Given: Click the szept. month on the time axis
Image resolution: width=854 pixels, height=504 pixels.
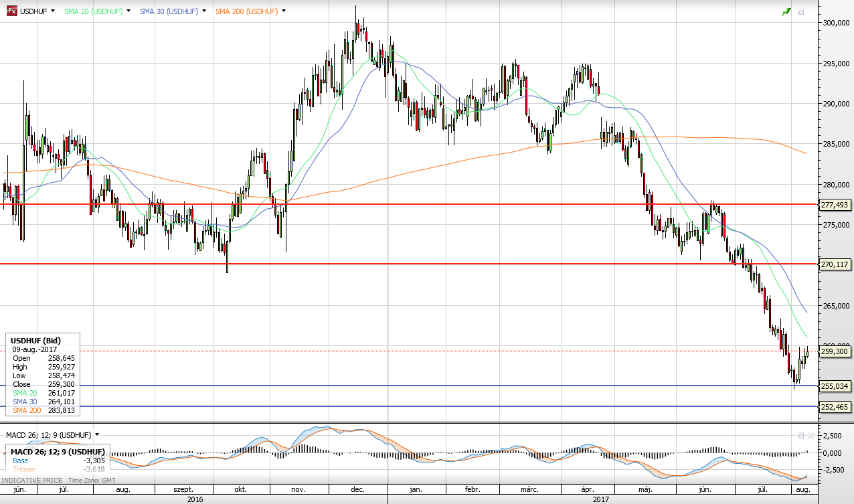Looking at the screenshot, I should click(x=182, y=490).
